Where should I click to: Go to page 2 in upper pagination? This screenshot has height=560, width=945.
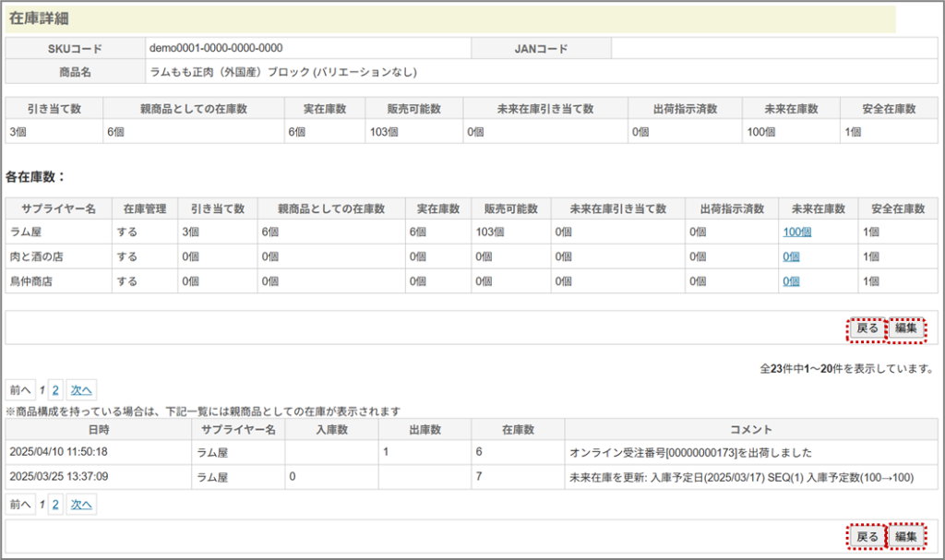[55, 389]
